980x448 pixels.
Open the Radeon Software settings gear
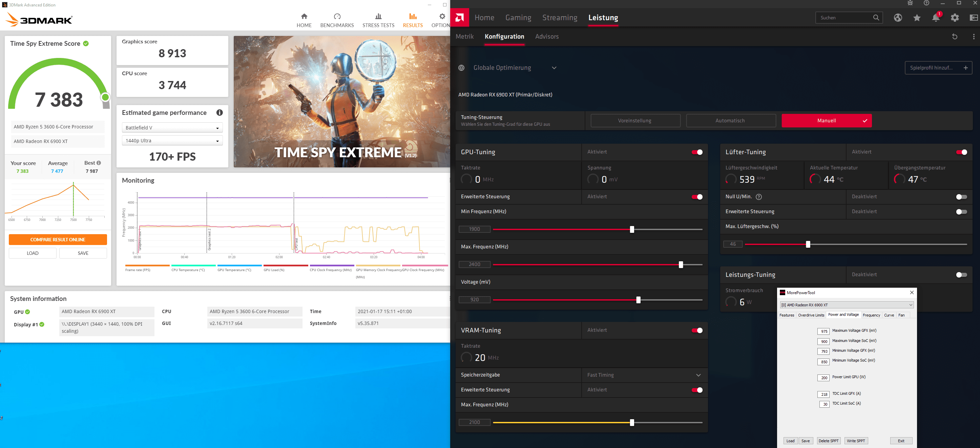tap(955, 18)
